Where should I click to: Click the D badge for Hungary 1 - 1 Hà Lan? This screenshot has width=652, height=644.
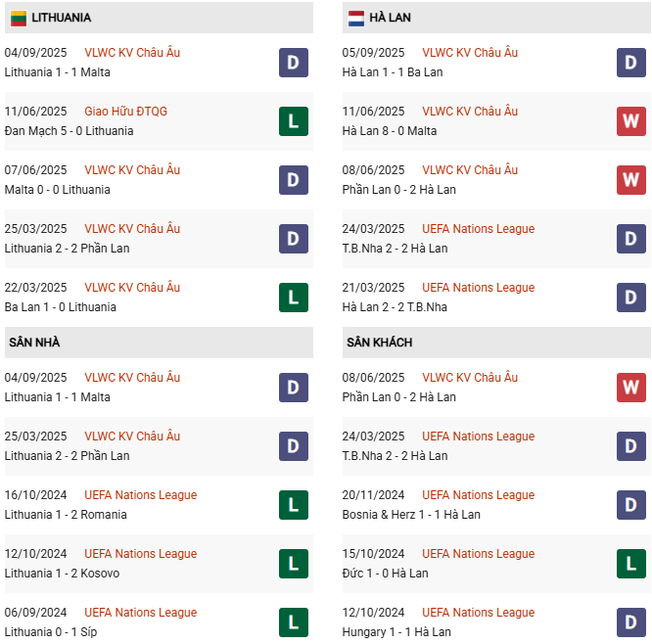pos(630,622)
